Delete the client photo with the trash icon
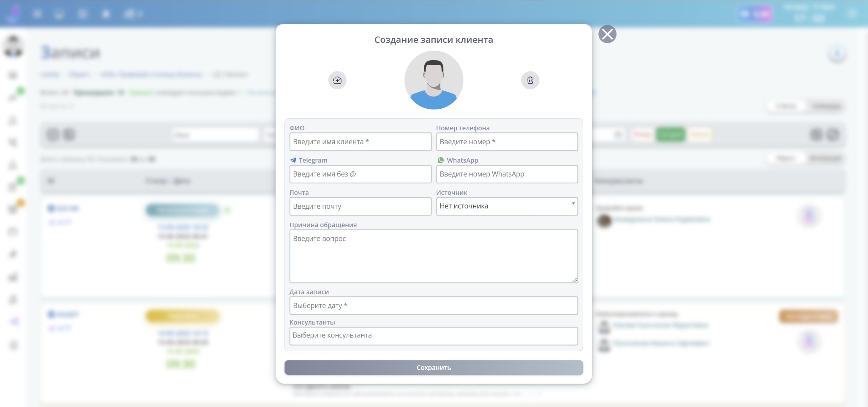Image resolution: width=868 pixels, height=407 pixels. (x=530, y=80)
